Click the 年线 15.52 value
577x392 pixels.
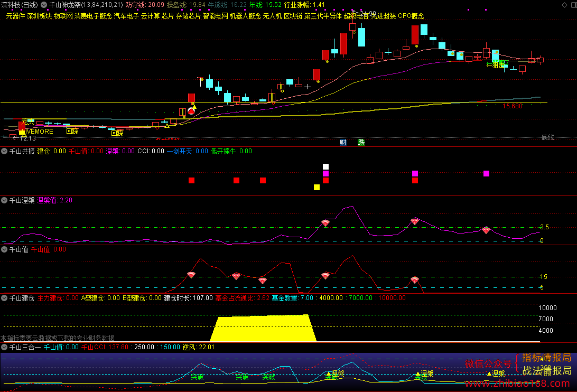(x=265, y=5)
